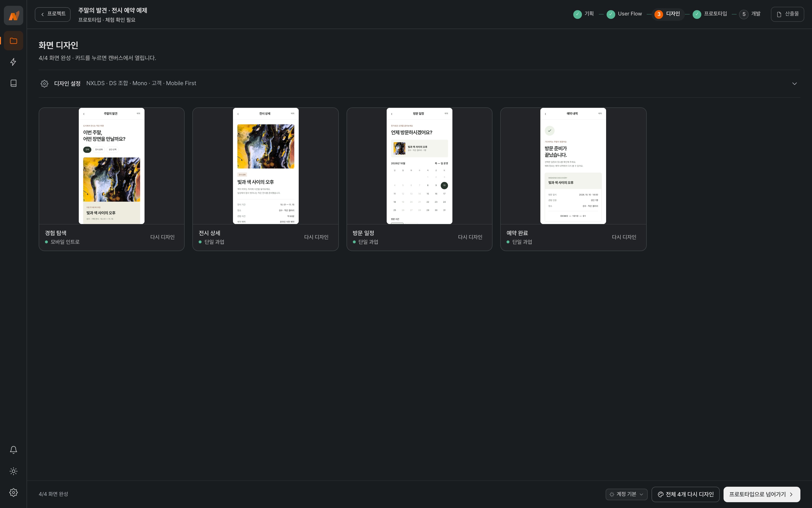Click the 4/4 화면 완성 footer text
Image resolution: width=812 pixels, height=508 pixels.
click(x=53, y=494)
